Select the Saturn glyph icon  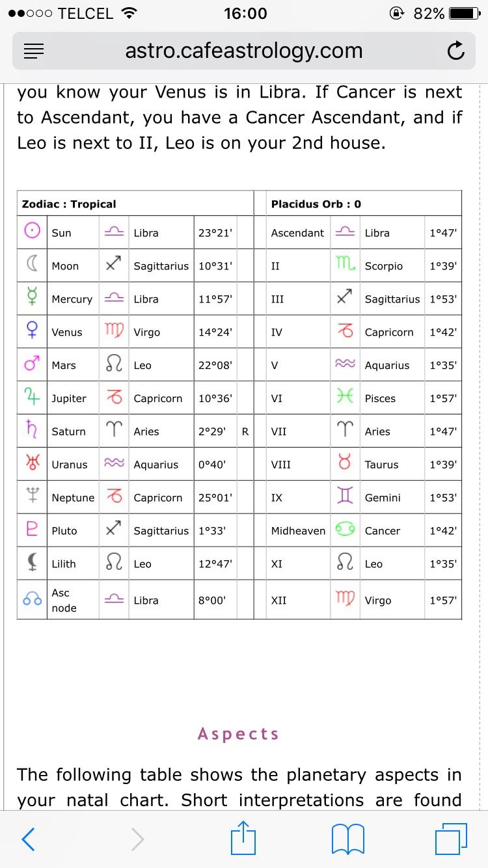tap(32, 431)
